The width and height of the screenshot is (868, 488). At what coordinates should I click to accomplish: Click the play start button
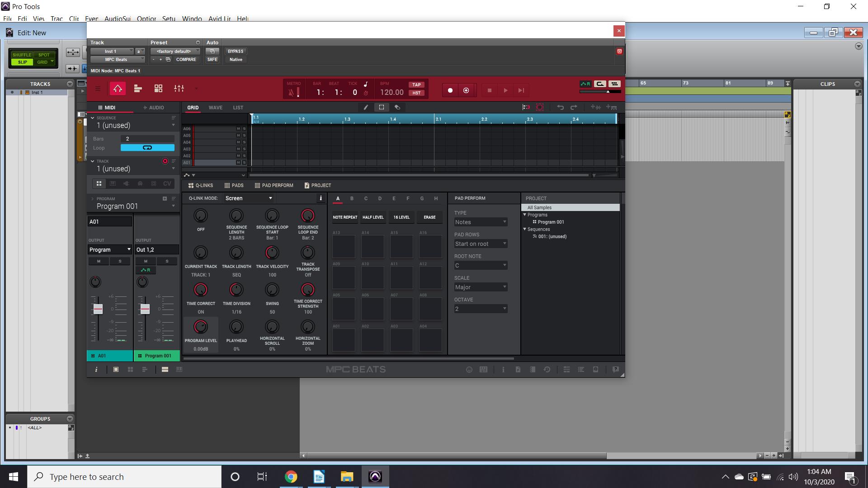click(x=521, y=90)
